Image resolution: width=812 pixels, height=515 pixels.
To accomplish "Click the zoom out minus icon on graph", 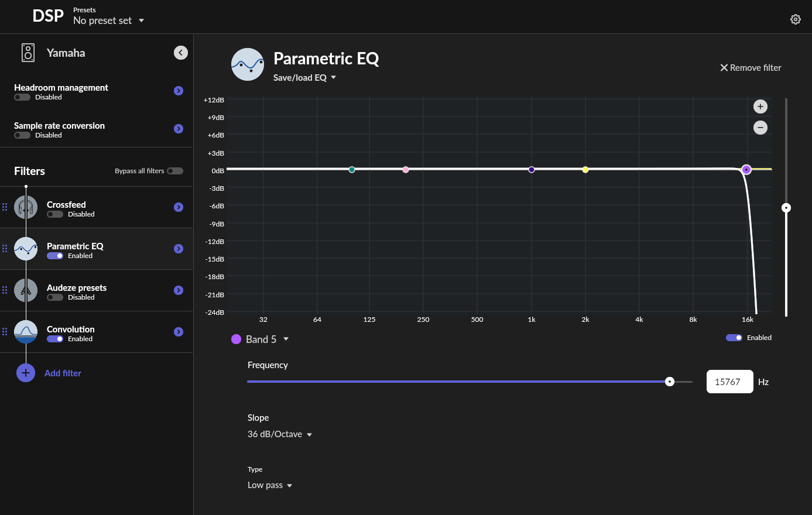I will tap(760, 128).
